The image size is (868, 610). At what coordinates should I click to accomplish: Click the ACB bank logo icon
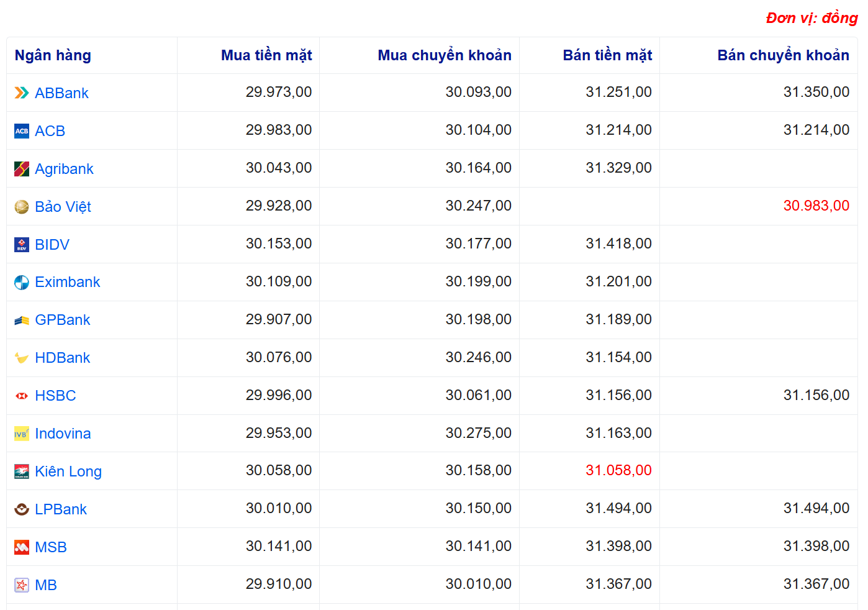pos(22,131)
